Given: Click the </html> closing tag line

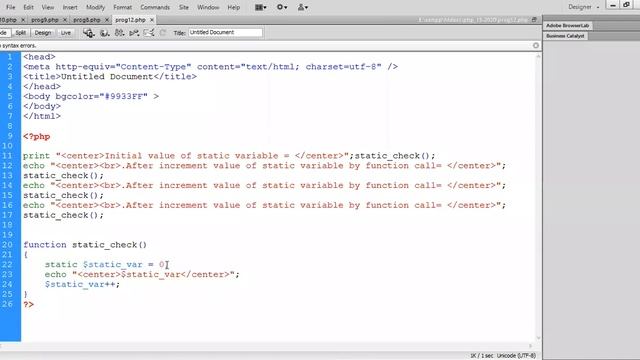Looking at the screenshot, I should (x=42, y=116).
